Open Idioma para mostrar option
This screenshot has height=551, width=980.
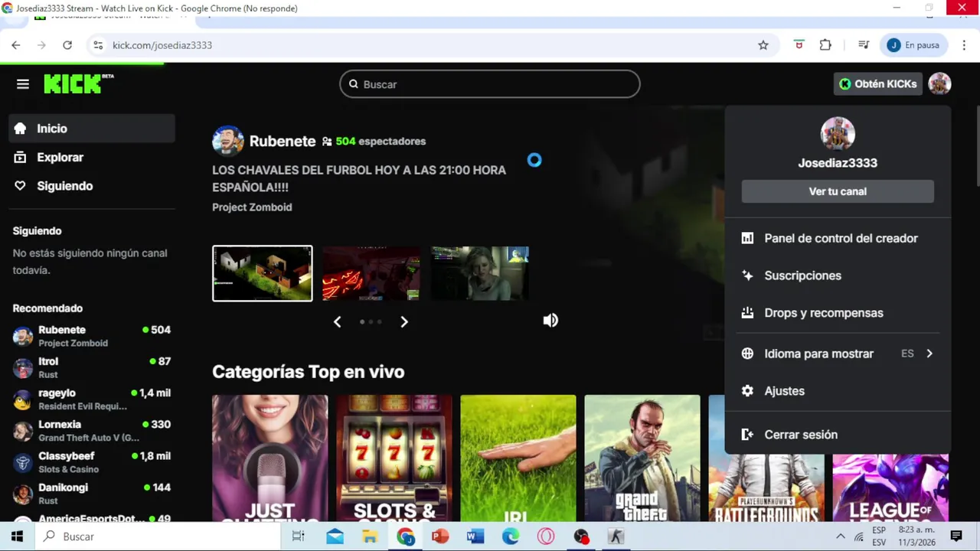click(838, 354)
